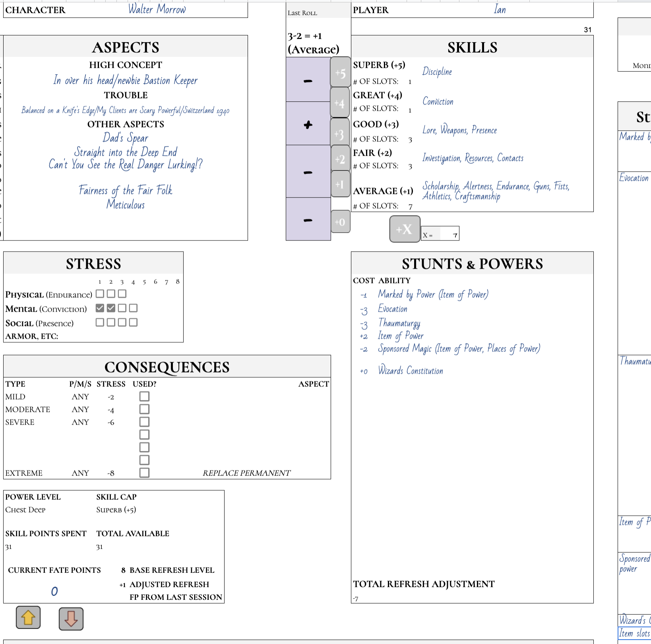Click current fate points value 0
Image resolution: width=651 pixels, height=644 pixels.
tap(54, 592)
